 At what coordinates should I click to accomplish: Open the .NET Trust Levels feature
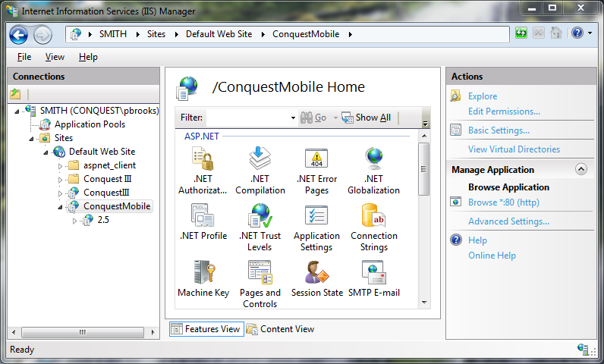pos(260,227)
